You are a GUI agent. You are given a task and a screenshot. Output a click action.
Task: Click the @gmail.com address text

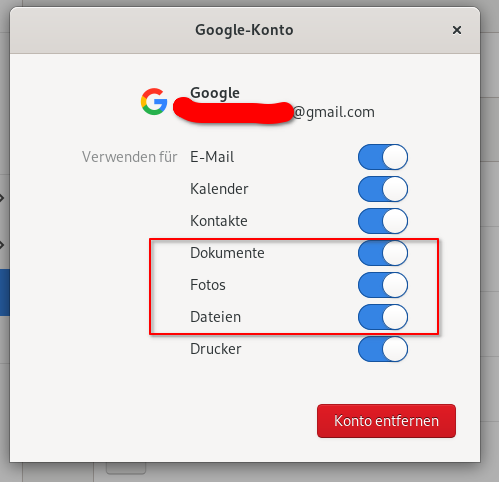click(x=334, y=112)
